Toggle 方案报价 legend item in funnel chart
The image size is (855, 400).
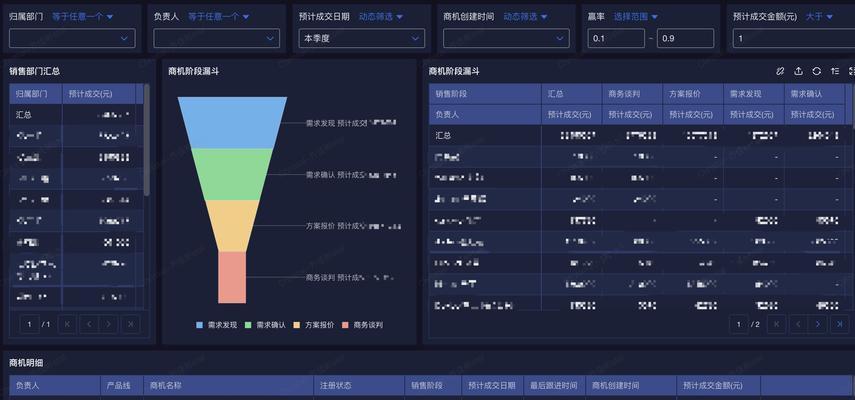[x=314, y=325]
